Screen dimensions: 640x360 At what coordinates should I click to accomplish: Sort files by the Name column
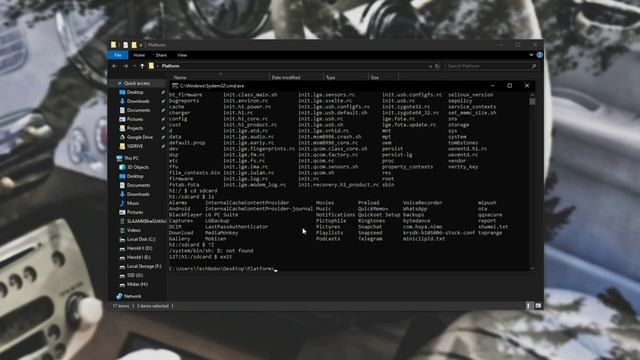[180, 77]
